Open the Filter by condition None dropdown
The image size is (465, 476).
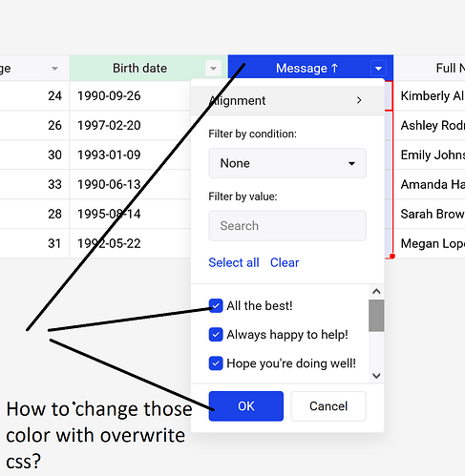pos(287,163)
